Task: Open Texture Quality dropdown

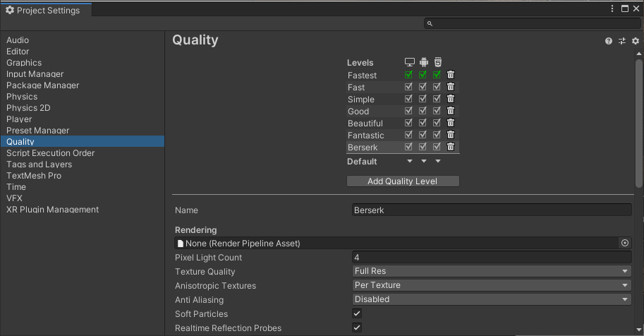Action: (x=492, y=271)
